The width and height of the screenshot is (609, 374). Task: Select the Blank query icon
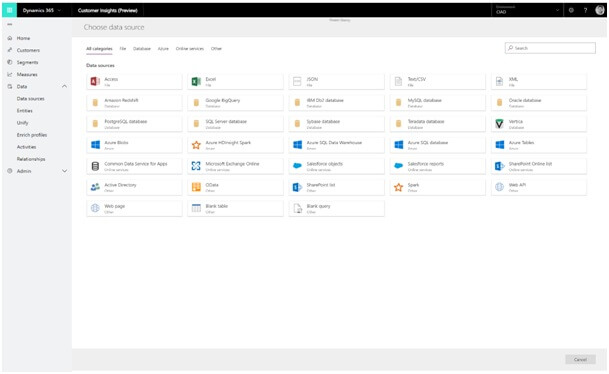tap(298, 209)
